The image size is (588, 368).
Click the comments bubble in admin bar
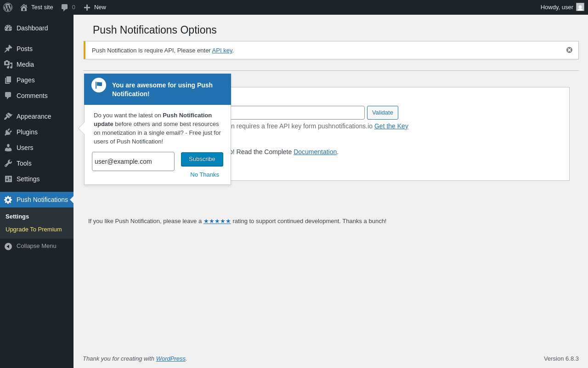68,7
